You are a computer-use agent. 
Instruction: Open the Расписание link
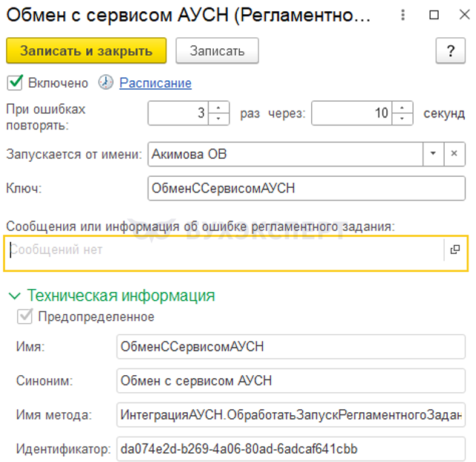click(x=155, y=83)
